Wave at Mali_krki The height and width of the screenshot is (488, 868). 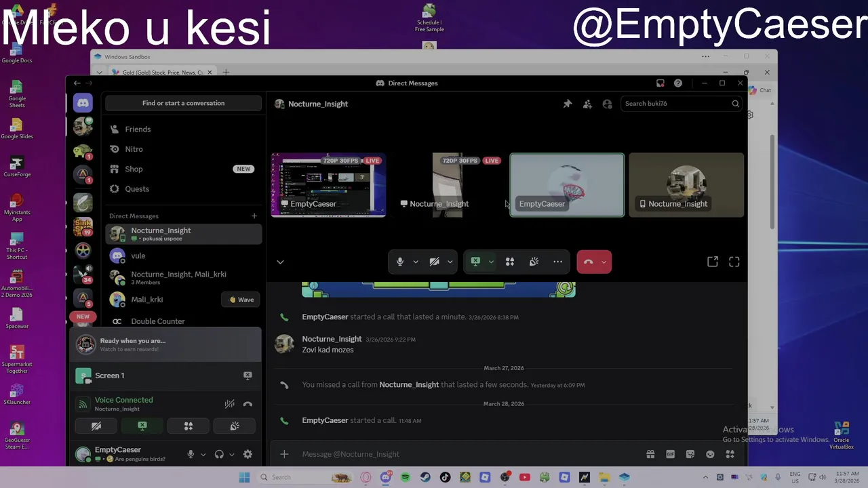point(241,300)
